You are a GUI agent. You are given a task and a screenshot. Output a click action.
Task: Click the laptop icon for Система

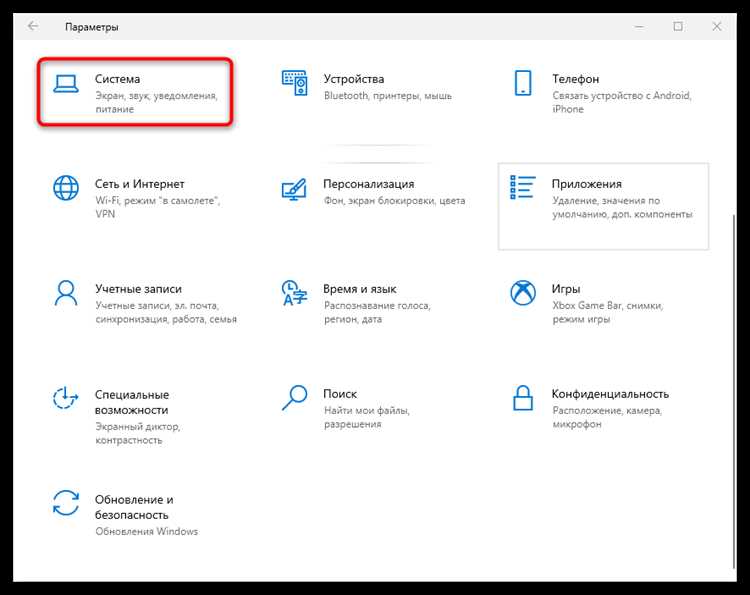point(66,83)
